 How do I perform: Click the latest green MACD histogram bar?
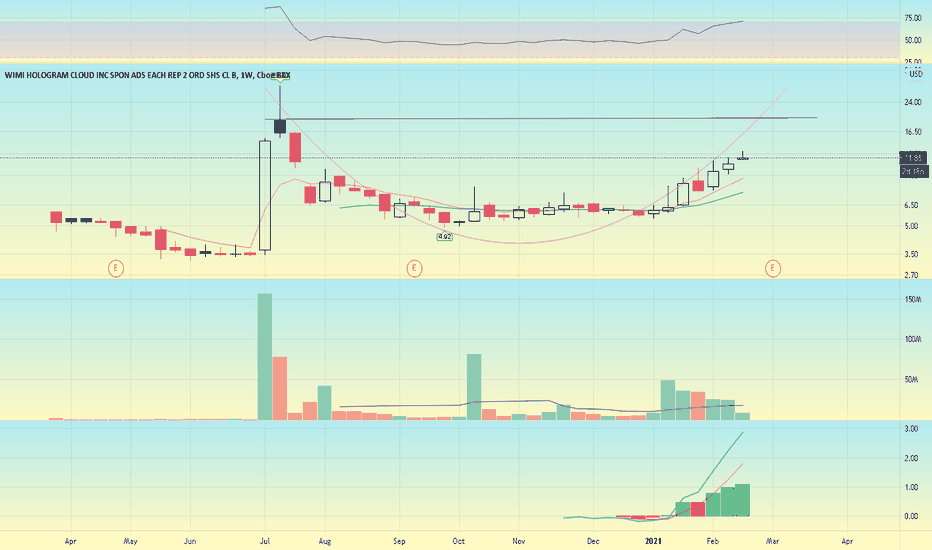(x=742, y=500)
